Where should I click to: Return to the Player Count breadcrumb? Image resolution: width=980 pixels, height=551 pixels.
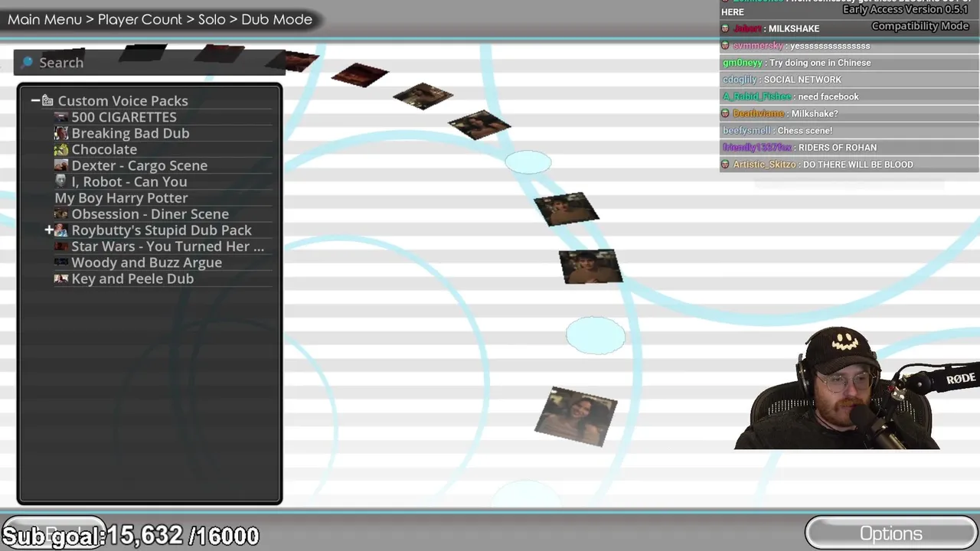[140, 19]
